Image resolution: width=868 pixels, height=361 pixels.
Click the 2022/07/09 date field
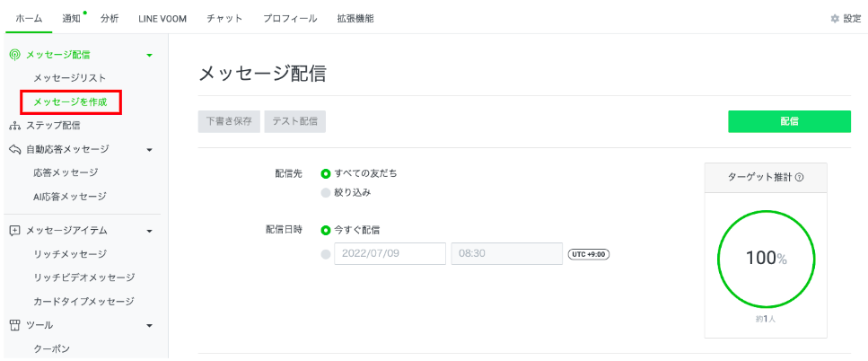coord(390,253)
